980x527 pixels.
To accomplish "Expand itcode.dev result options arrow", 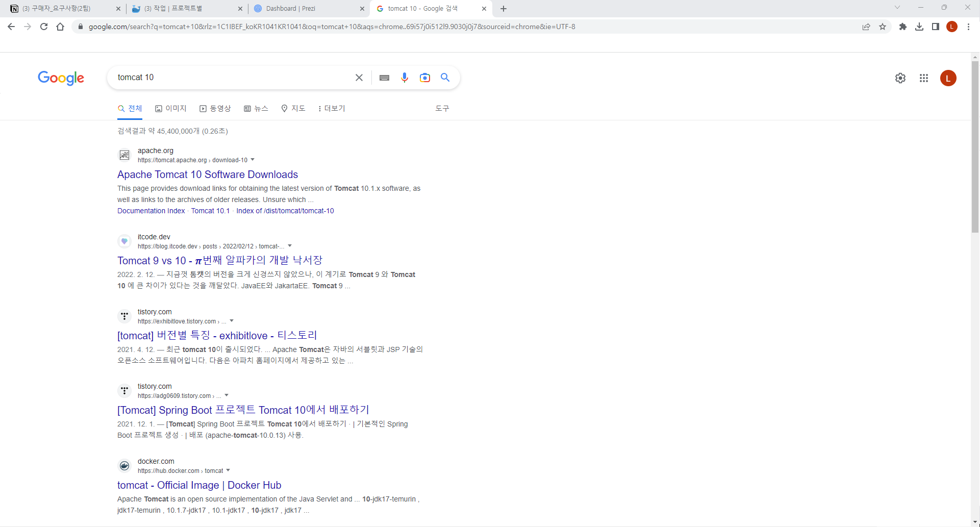I will pos(290,246).
